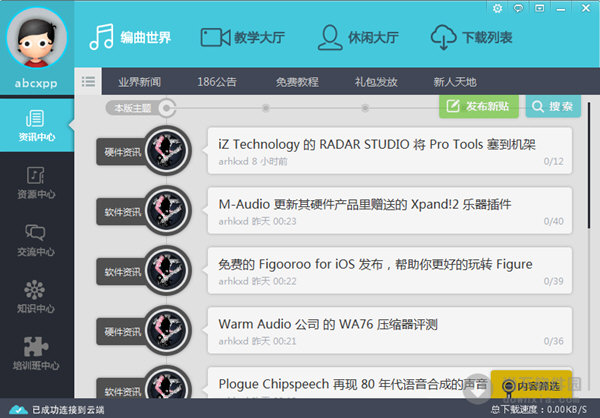This screenshot has width=600, height=418.
Task: Click the list menu icon beside 业界新闻
Action: pyautogui.click(x=88, y=81)
